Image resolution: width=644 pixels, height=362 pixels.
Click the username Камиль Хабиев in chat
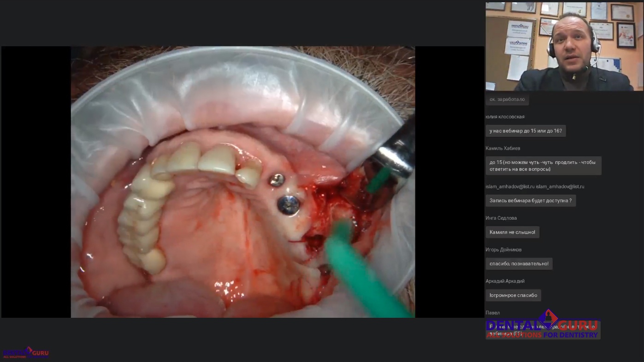point(502,148)
